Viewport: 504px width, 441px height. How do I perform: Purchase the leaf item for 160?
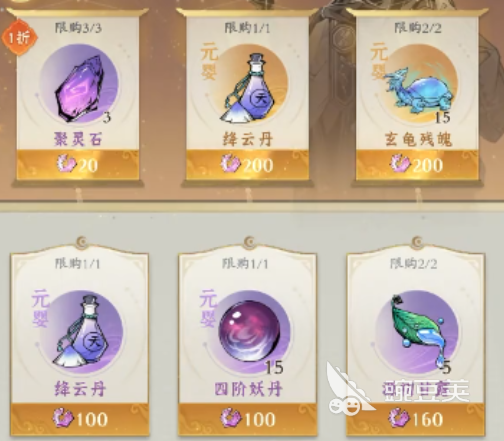(415, 419)
